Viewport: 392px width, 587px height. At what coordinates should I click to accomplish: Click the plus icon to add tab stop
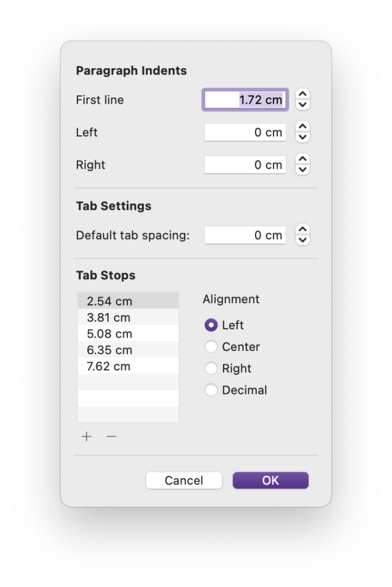87,437
